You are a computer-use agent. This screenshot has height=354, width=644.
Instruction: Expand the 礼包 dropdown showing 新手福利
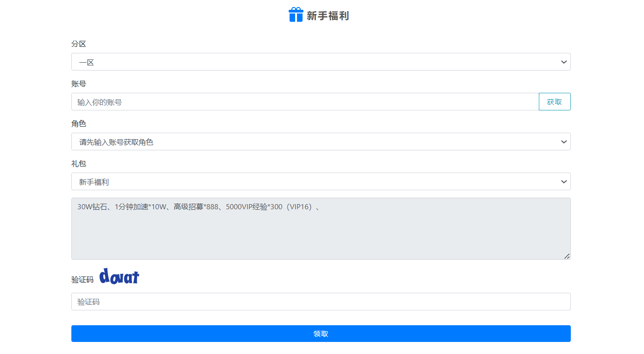(x=315, y=181)
